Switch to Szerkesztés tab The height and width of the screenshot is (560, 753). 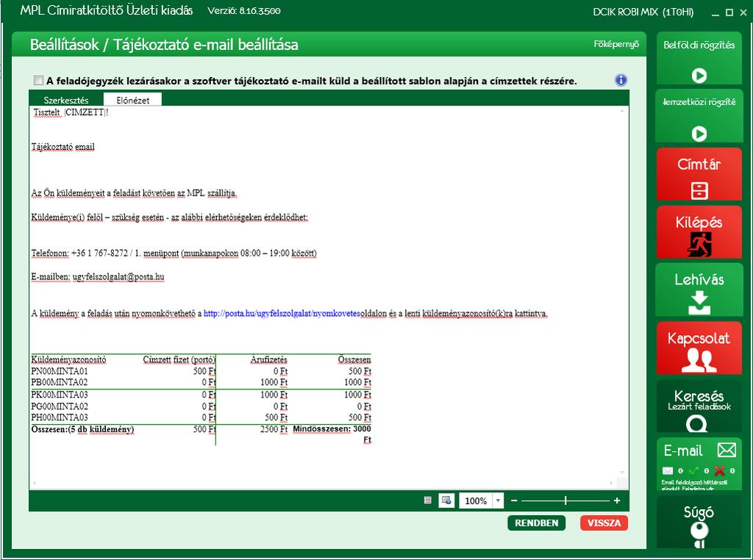[x=66, y=100]
